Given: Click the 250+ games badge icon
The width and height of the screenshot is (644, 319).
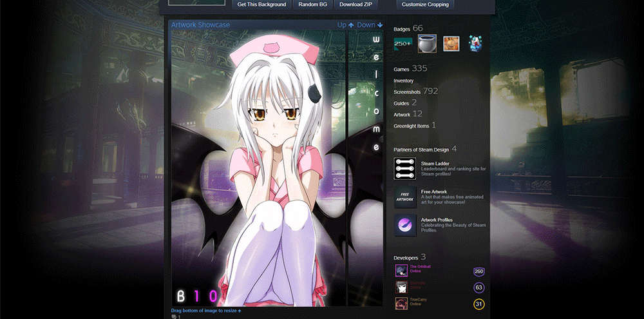Looking at the screenshot, I should coord(403,43).
